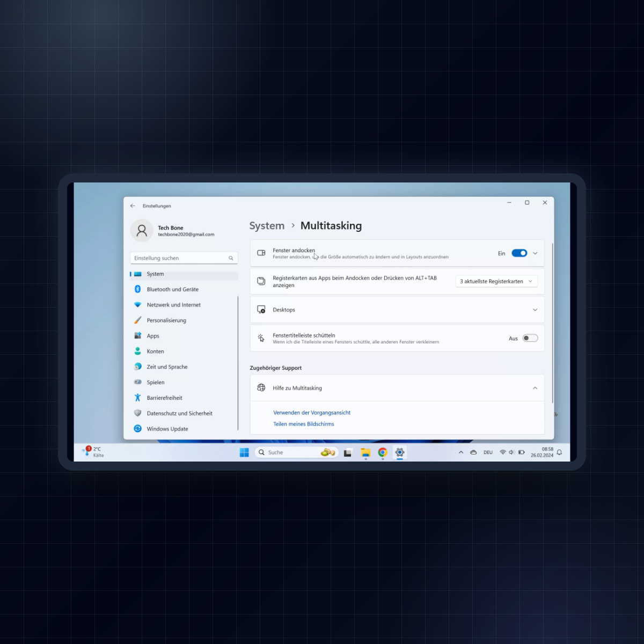Click the Wi-Fi tray icon
This screenshot has height=644, width=644.
tap(503, 452)
